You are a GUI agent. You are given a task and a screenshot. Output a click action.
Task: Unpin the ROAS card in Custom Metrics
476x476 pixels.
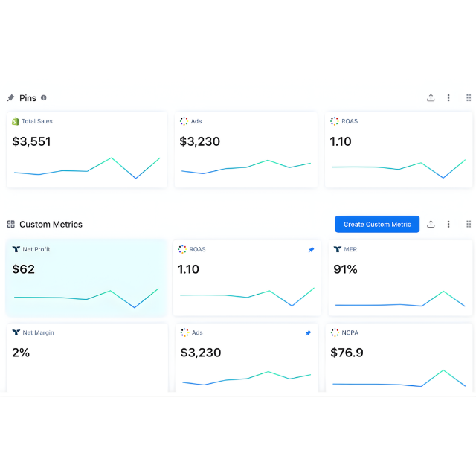(311, 250)
